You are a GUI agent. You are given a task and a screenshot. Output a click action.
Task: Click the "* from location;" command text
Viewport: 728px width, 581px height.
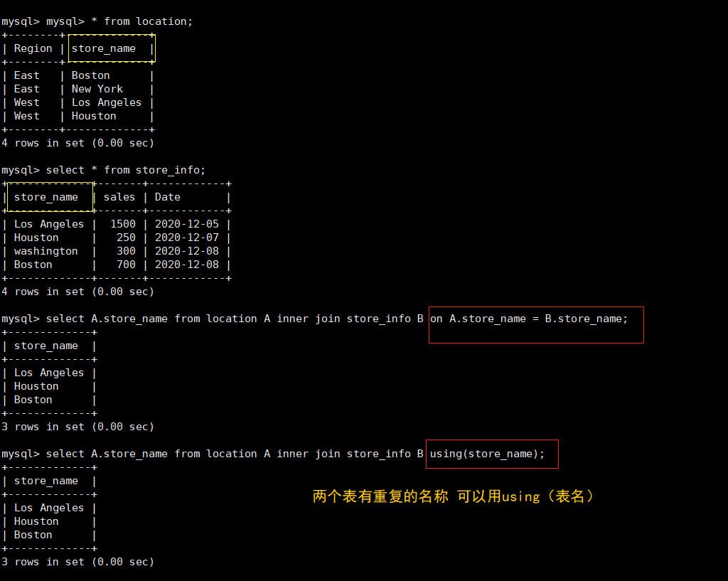141,21
